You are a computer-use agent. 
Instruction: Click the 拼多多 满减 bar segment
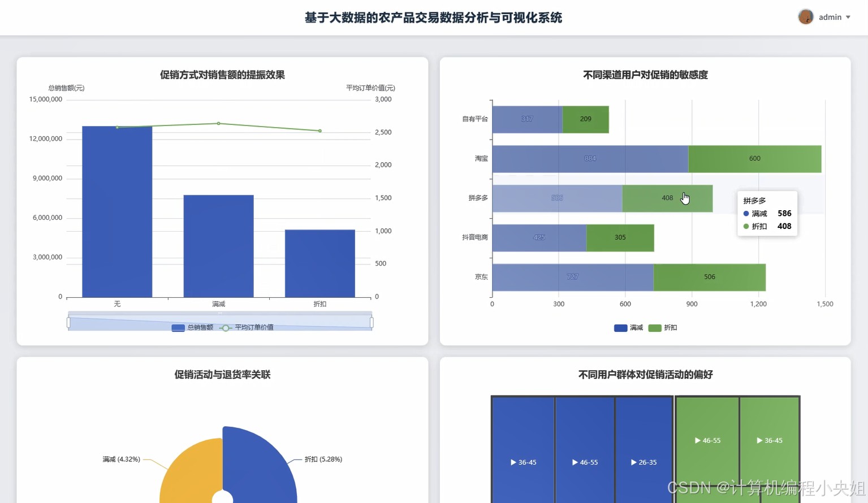(x=557, y=198)
